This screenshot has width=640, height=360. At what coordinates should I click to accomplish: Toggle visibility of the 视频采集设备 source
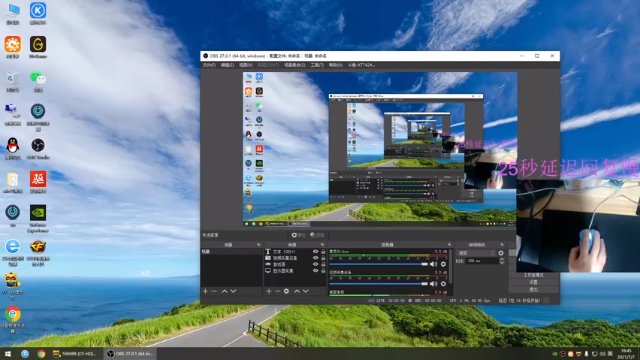[x=316, y=258]
